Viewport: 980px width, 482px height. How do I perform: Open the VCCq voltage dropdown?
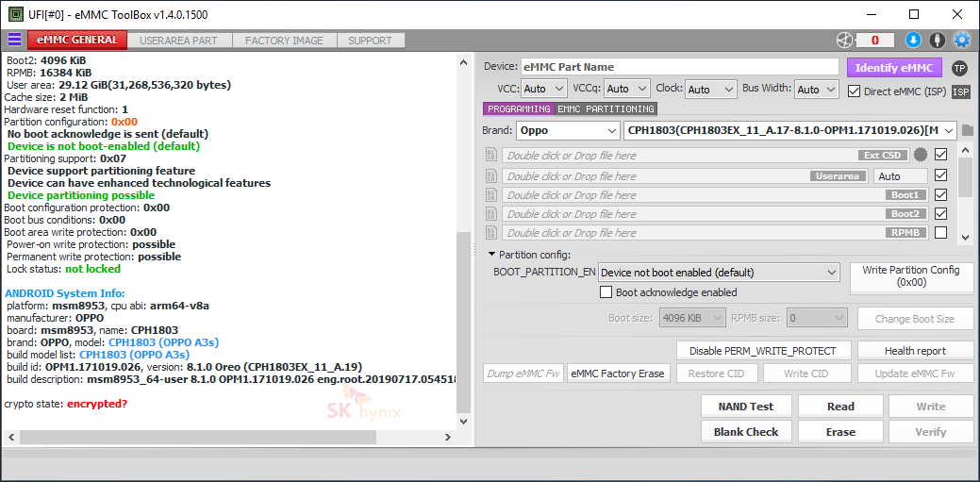pyautogui.click(x=627, y=89)
